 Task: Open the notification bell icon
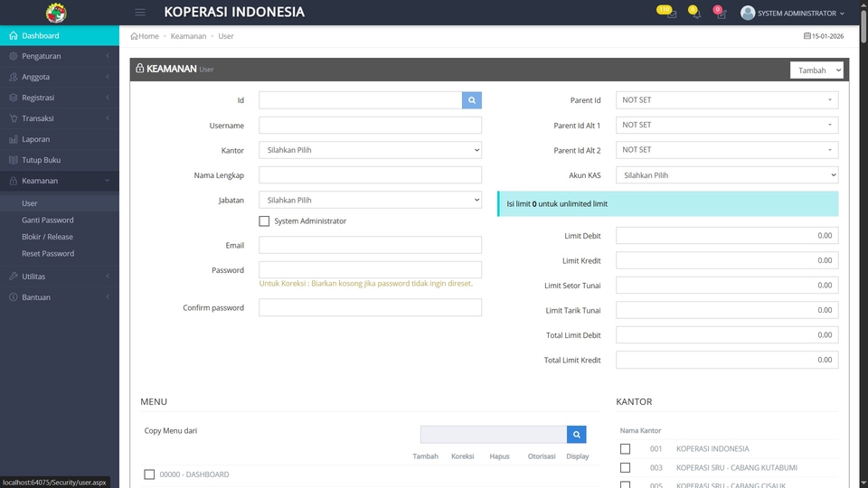click(694, 14)
